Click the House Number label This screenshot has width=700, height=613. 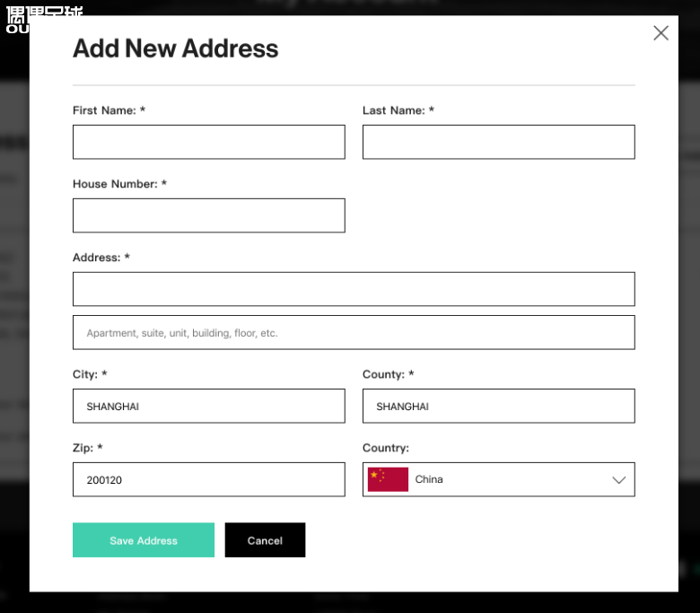(118, 184)
